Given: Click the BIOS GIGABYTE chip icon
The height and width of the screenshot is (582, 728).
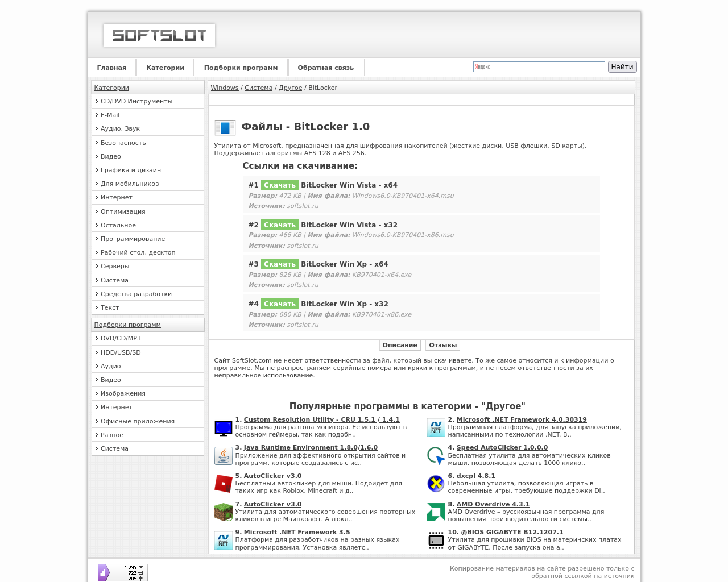Looking at the screenshot, I should [436, 541].
